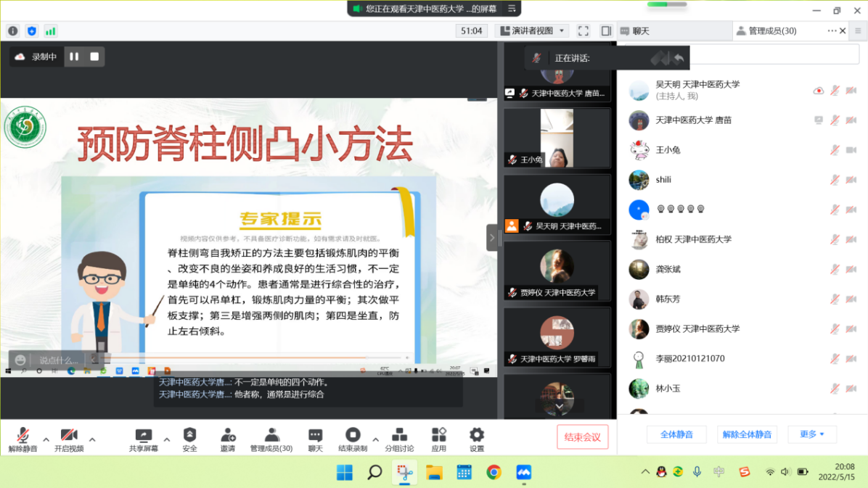The image size is (868, 488).
Task: Toggle mute for shili in member list
Action: [835, 180]
